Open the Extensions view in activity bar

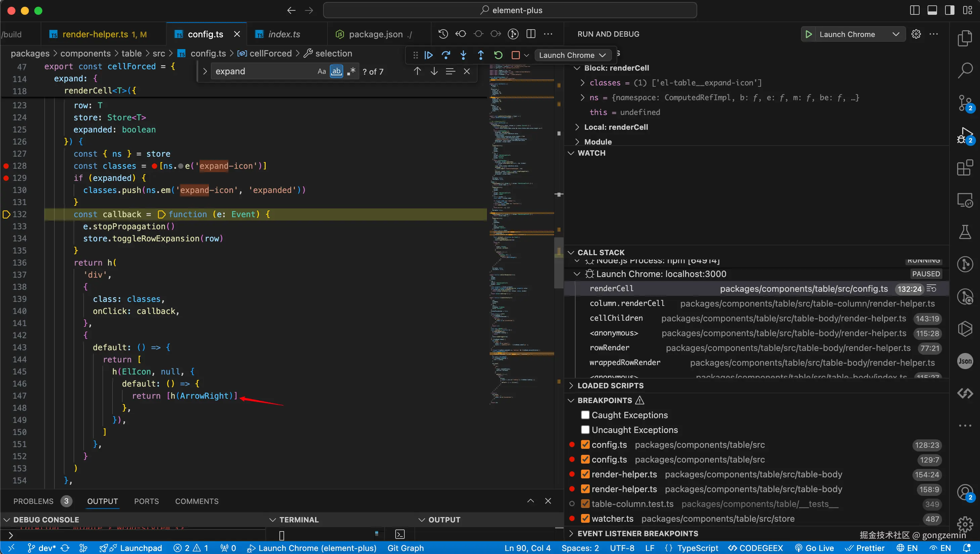965,167
